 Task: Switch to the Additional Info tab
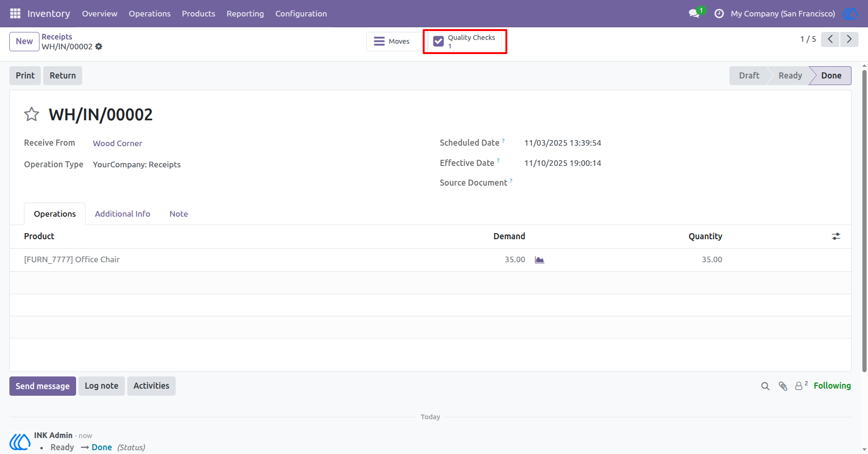(123, 214)
